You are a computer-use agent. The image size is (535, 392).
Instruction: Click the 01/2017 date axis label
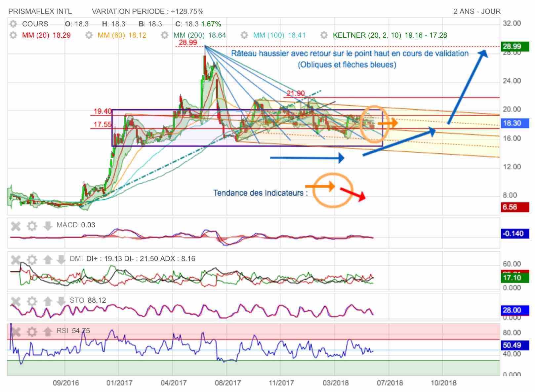tap(119, 383)
